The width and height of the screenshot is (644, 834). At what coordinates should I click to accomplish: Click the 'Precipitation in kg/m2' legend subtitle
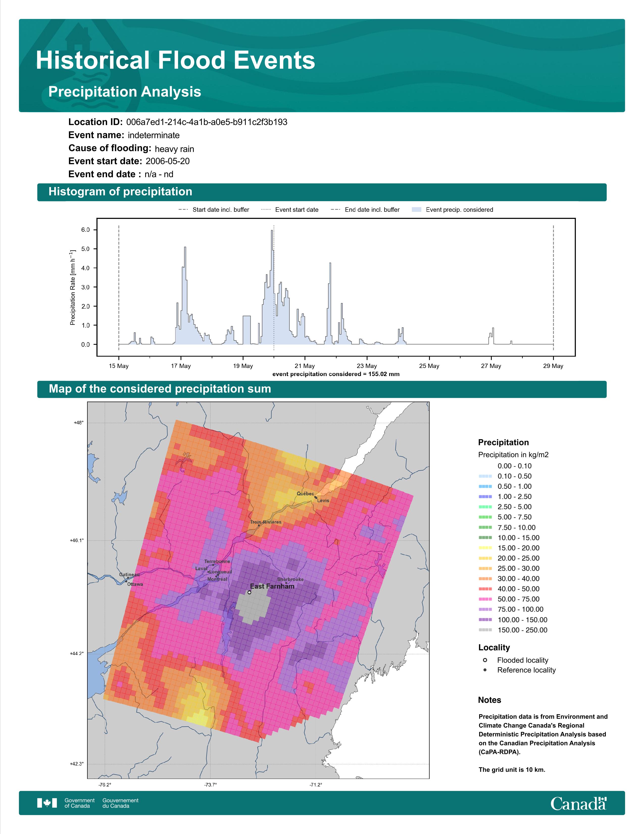point(513,455)
